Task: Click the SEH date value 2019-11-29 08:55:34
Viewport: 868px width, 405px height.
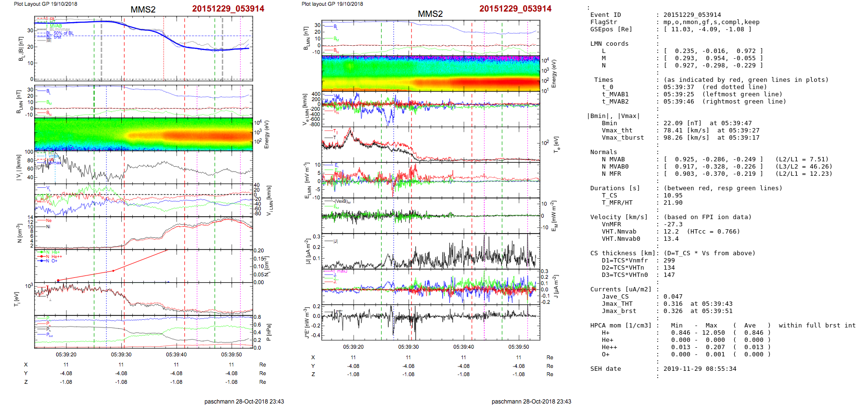Action: [700, 369]
